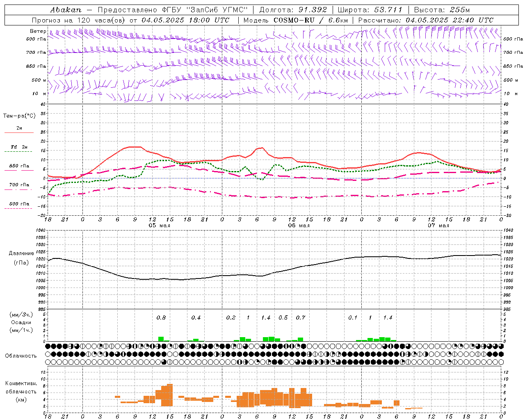This screenshot has height=420, width=525.
Task: Click the Высота: 255м header field
Action: (442, 9)
